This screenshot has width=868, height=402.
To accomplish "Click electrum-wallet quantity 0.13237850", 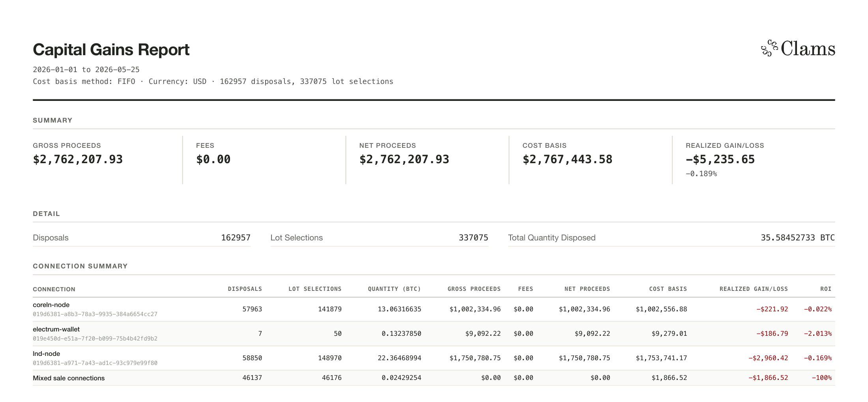I will pos(401,334).
